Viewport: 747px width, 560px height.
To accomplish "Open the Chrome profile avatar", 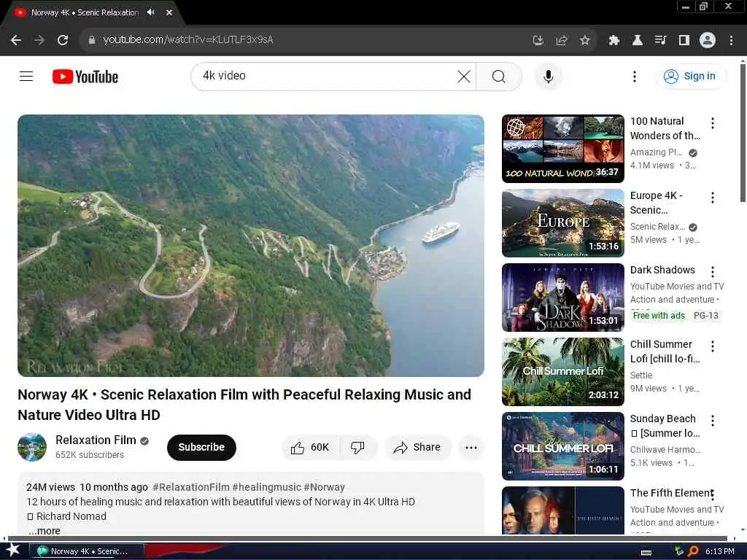I will [708, 40].
